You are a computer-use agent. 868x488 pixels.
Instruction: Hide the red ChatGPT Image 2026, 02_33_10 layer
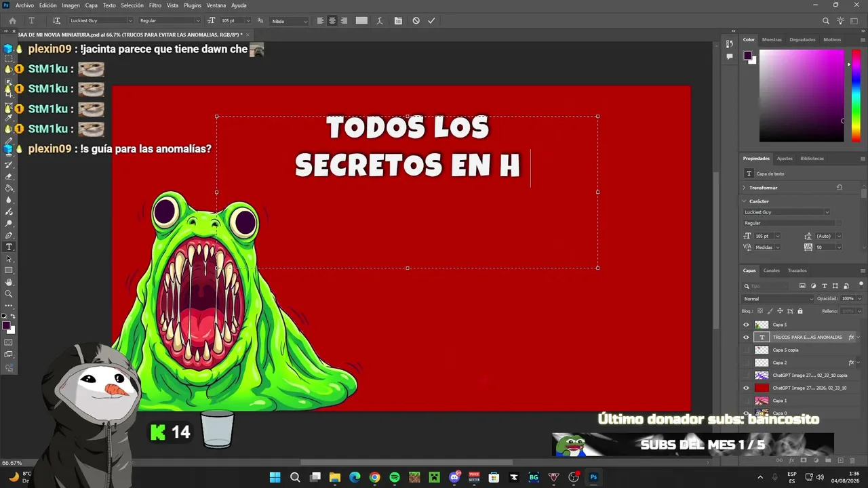[x=747, y=388]
